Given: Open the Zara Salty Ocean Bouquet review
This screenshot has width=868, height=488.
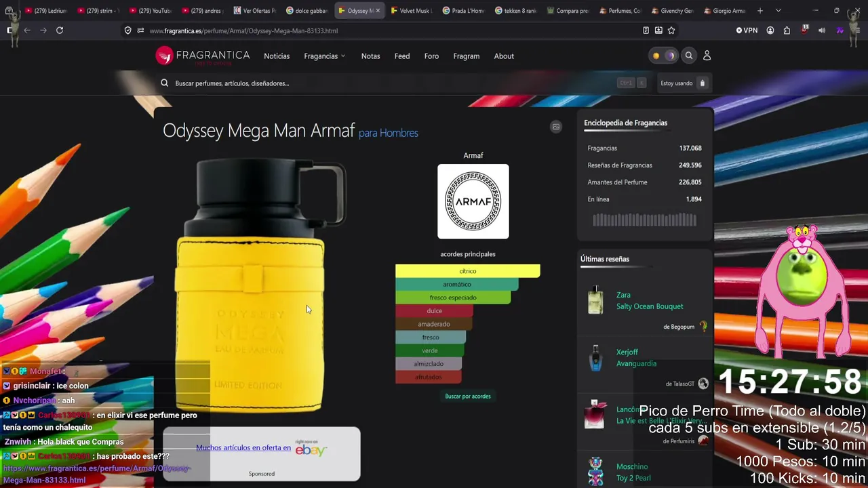Looking at the screenshot, I should (650, 301).
